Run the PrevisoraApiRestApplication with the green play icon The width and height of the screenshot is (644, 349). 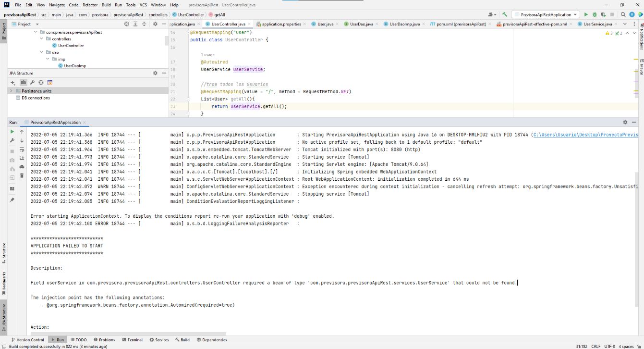pos(585,14)
